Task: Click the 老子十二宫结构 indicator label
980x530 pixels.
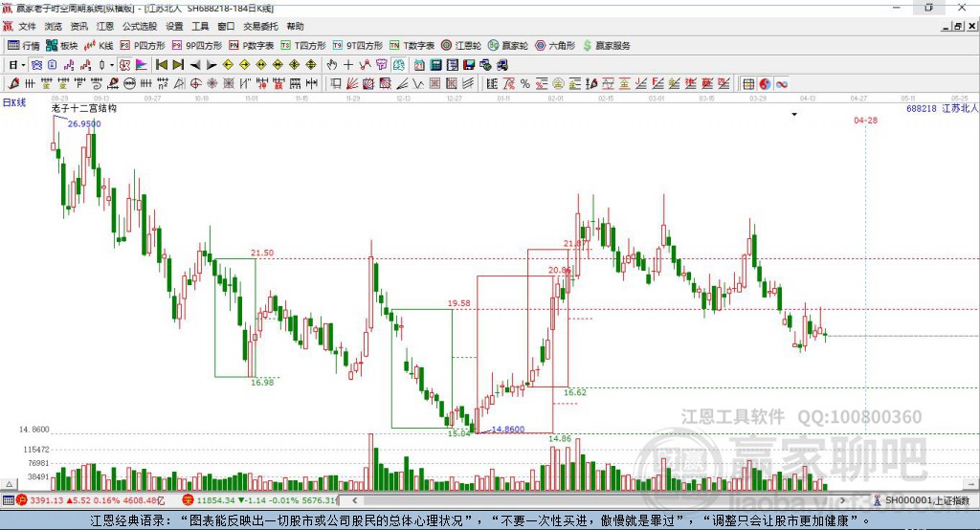Action: pos(84,108)
